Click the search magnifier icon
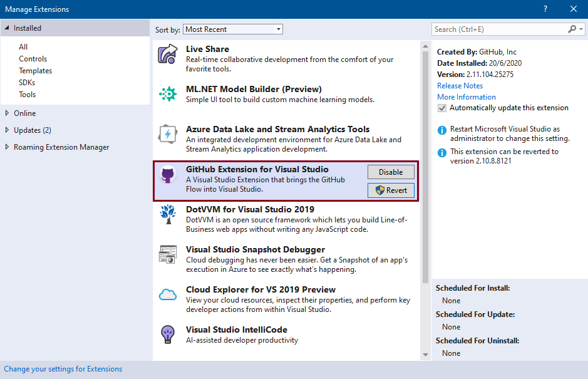 tap(572, 29)
